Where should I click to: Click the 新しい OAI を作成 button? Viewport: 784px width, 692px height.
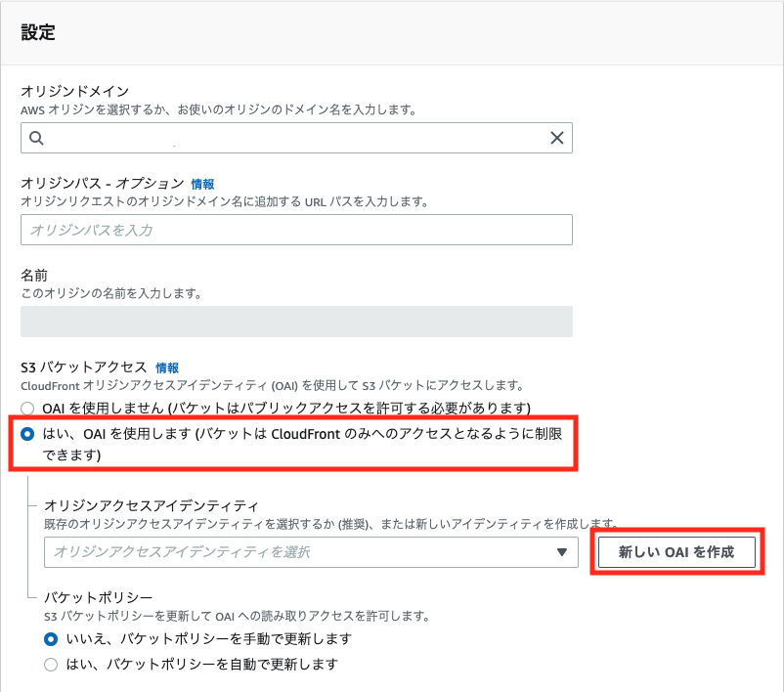click(677, 551)
